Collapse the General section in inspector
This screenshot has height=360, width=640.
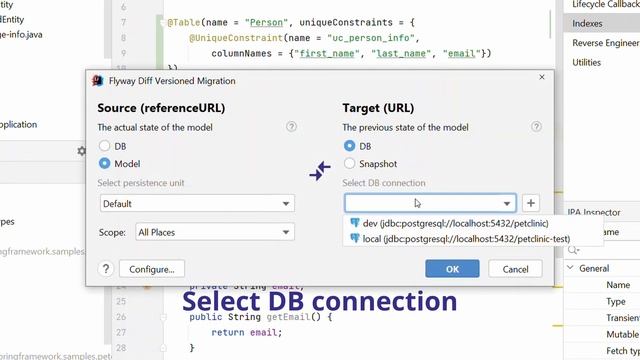point(571,268)
